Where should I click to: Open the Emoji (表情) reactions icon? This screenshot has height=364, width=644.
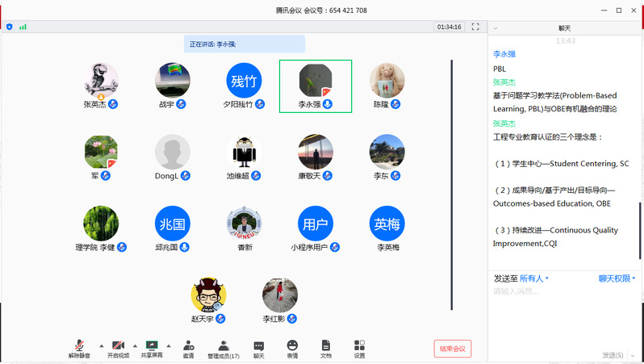coord(292,348)
